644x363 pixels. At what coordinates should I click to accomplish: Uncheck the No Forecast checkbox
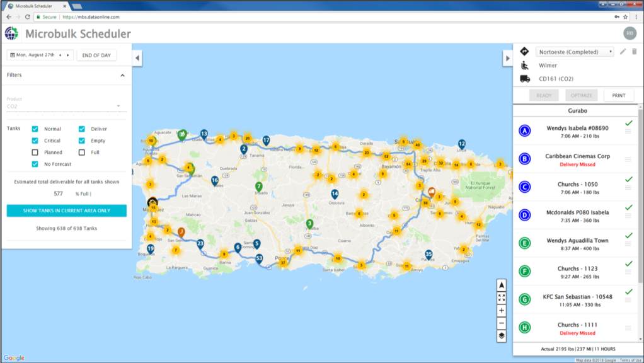(35, 164)
